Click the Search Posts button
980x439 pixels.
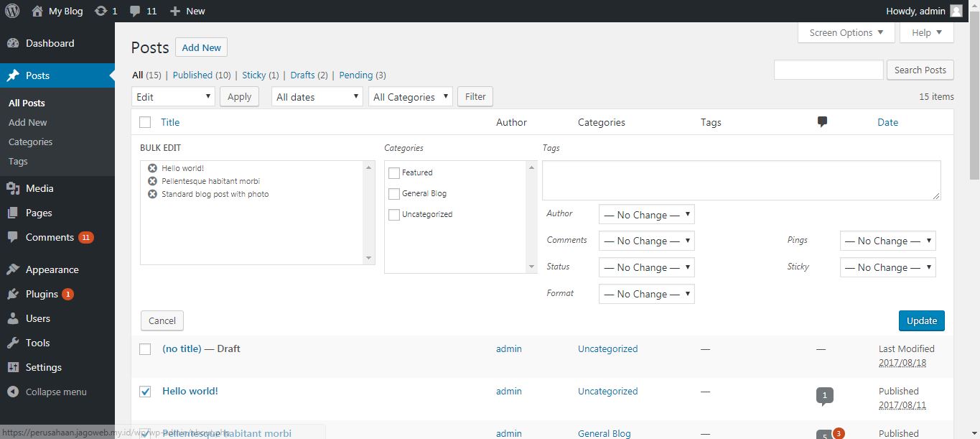pyautogui.click(x=920, y=70)
